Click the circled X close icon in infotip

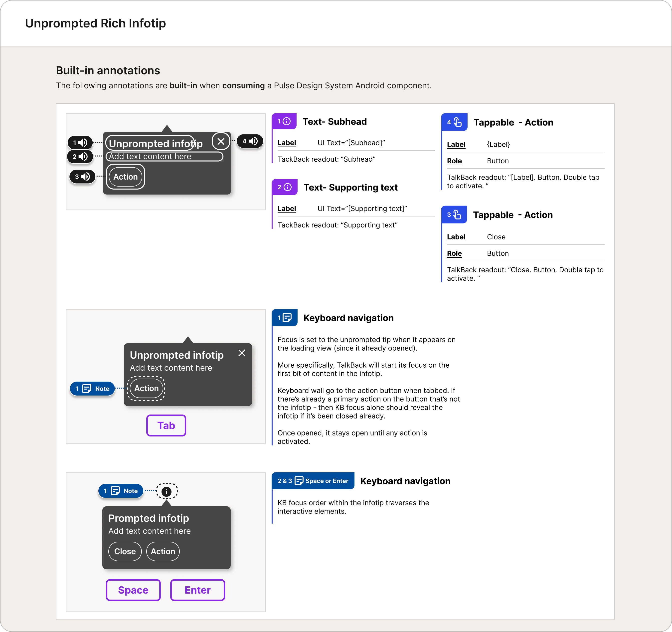221,141
